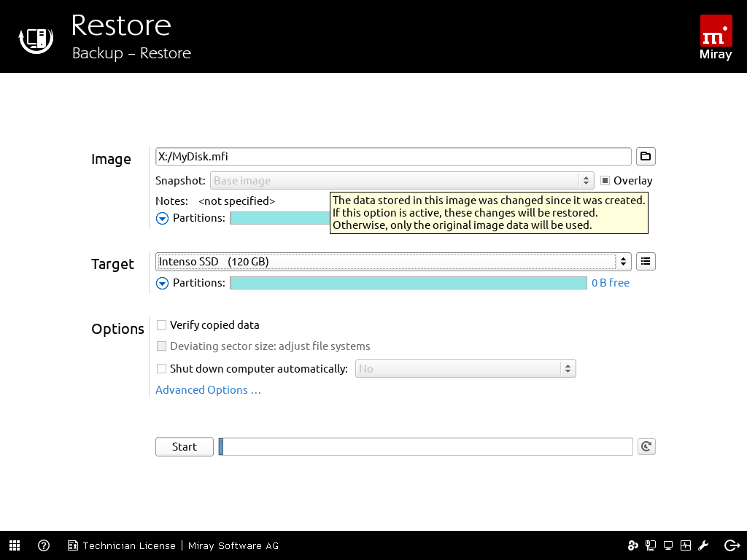
Task: Click Technician License in status bar
Action: (128, 545)
